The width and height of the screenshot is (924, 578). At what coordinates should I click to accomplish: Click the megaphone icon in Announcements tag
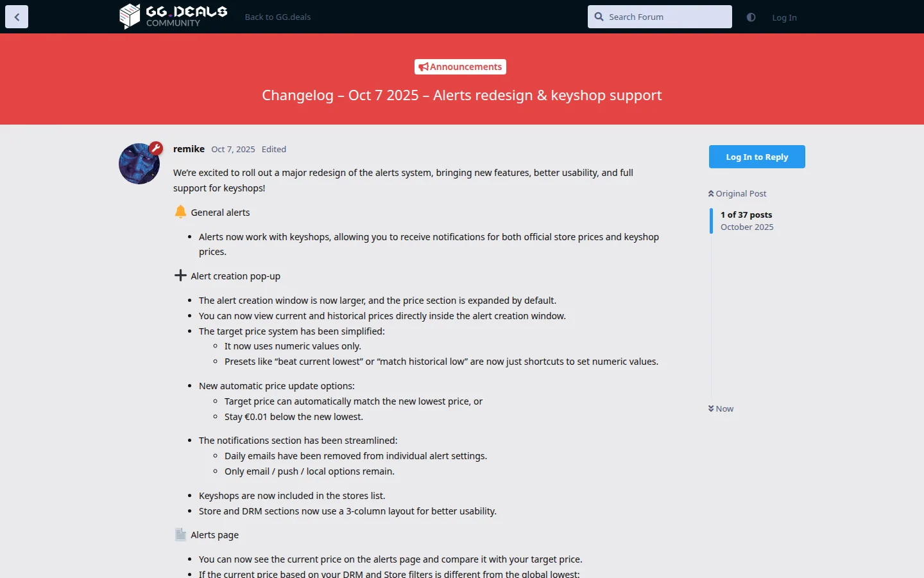(x=424, y=67)
